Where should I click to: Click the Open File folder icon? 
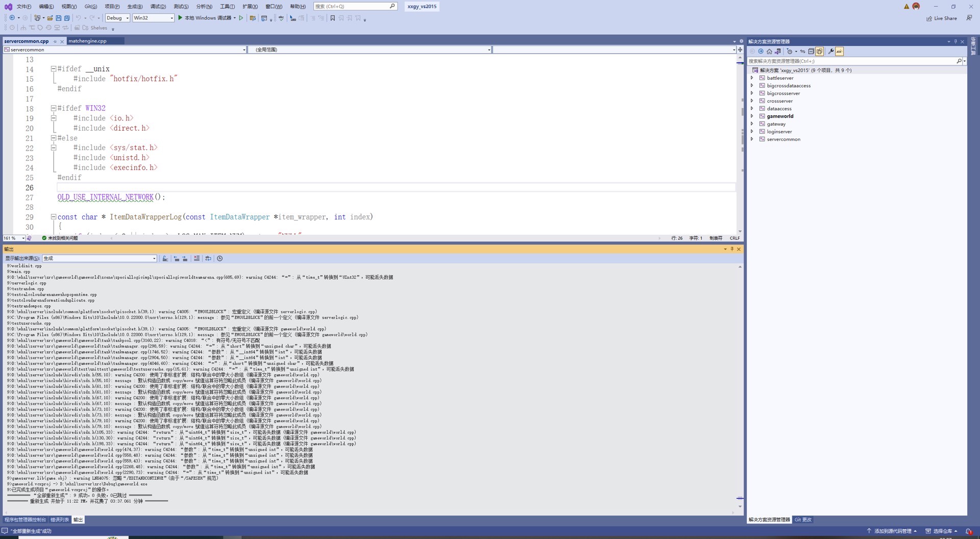tap(50, 18)
